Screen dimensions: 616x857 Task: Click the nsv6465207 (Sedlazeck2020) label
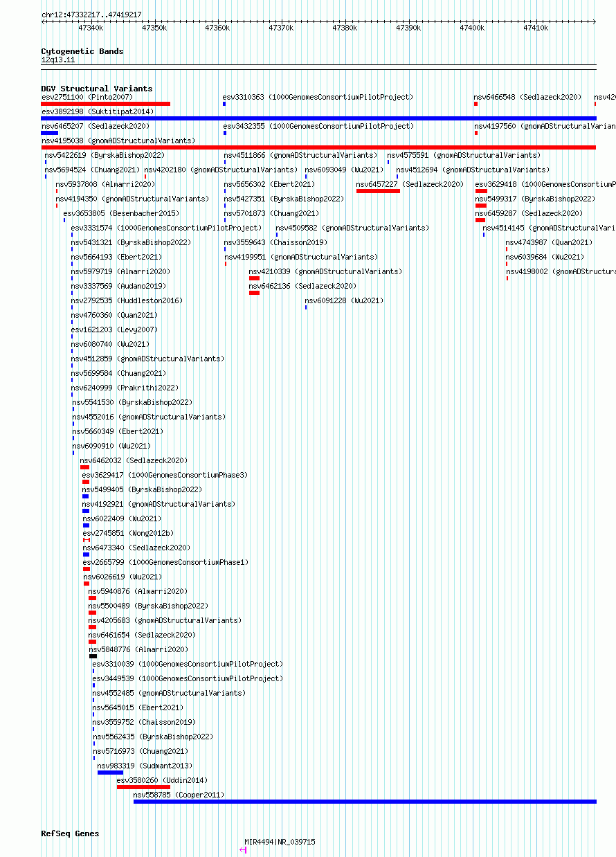tap(96, 126)
